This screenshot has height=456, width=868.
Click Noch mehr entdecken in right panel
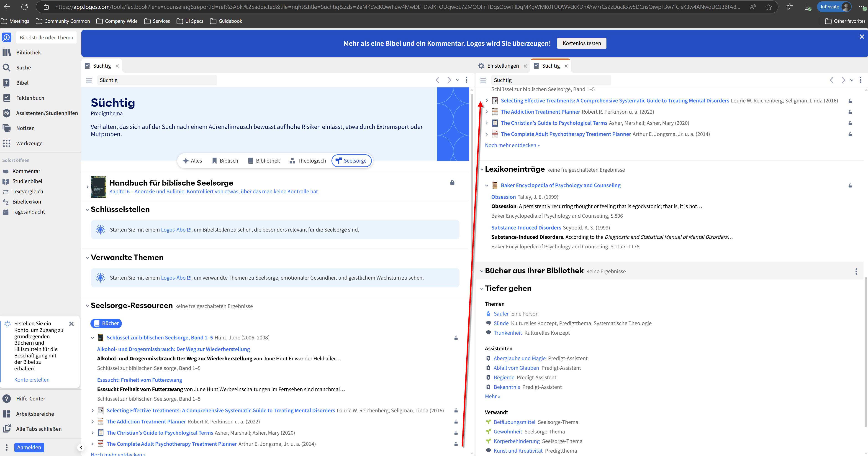click(x=512, y=145)
